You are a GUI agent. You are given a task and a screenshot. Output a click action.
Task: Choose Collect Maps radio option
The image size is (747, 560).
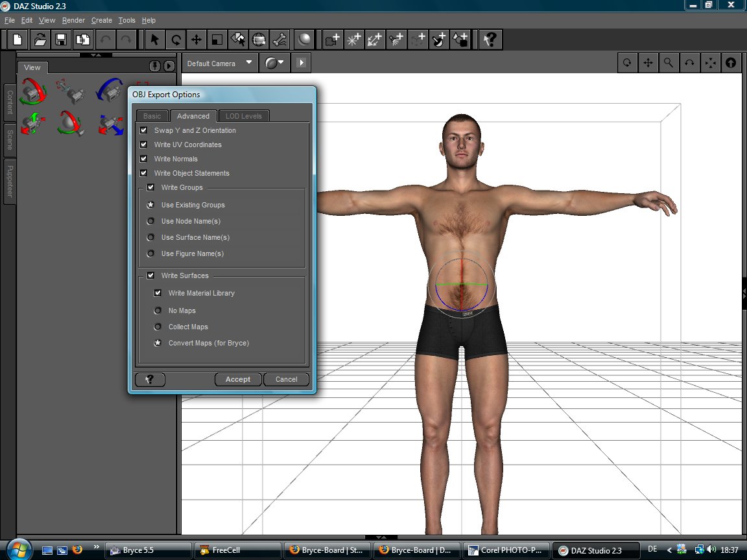coord(158,327)
